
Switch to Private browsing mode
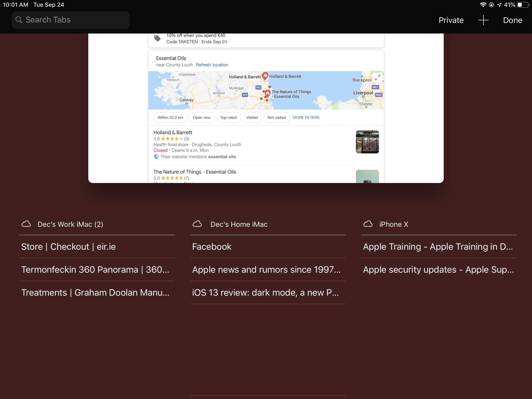[451, 20]
